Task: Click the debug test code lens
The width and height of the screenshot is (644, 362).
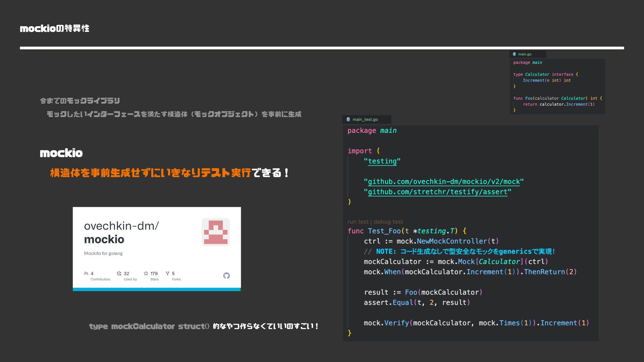Action: (x=388, y=222)
